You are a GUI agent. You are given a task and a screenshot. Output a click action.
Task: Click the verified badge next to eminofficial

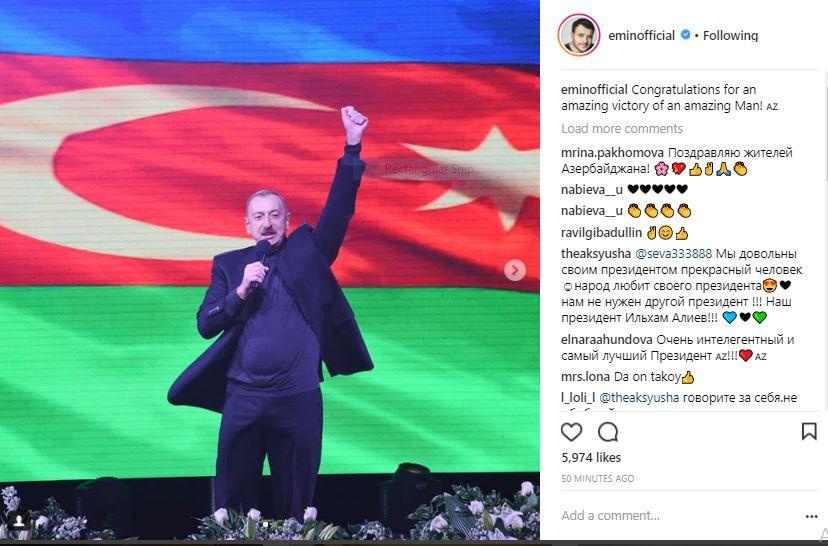[685, 35]
